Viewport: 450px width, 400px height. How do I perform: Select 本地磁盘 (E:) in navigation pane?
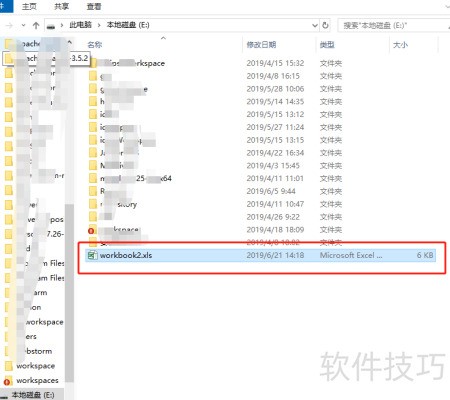click(x=33, y=395)
